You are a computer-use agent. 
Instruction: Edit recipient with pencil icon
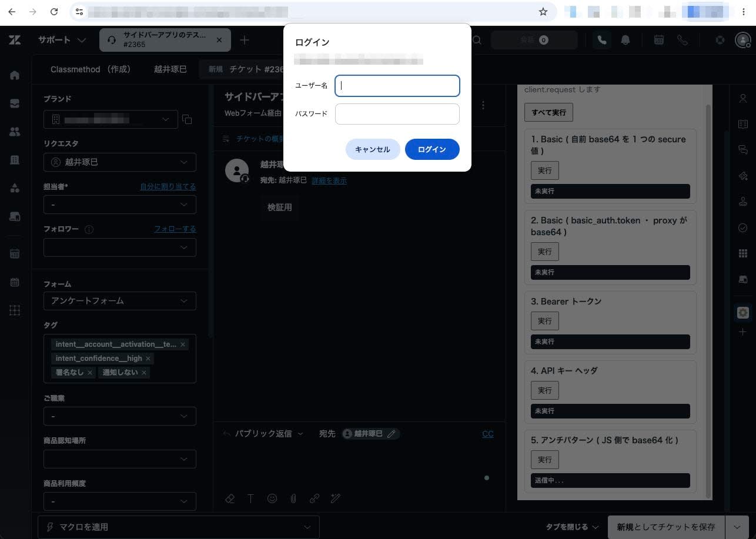[x=392, y=434]
